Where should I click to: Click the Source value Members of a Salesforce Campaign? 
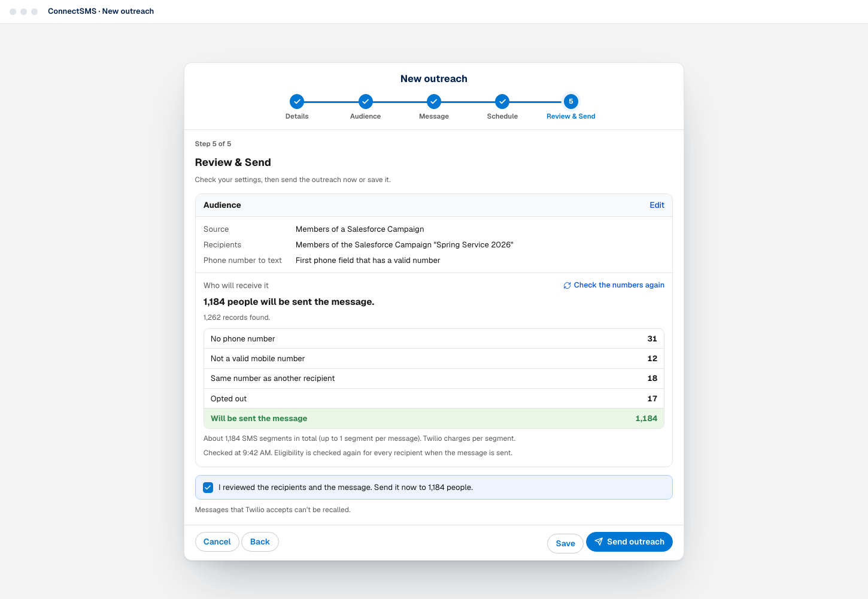pos(360,229)
